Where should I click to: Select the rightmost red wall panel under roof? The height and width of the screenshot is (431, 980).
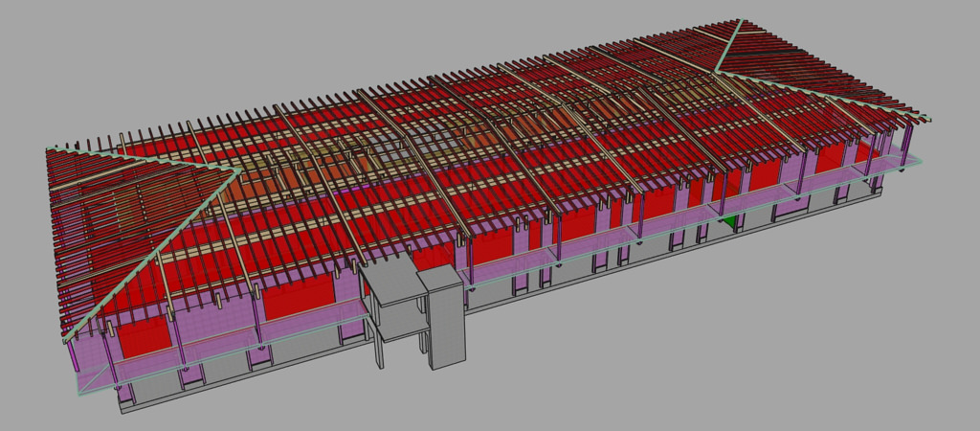pos(831,157)
